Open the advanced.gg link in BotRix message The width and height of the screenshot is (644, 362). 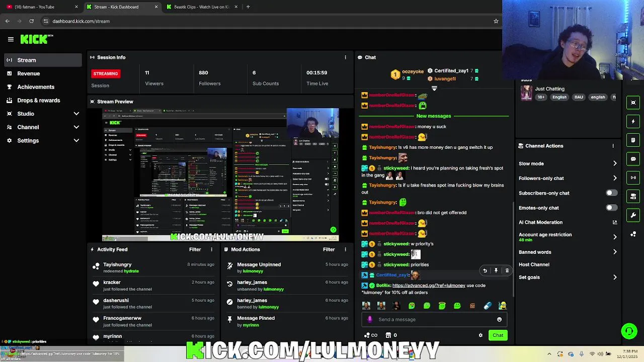[x=429, y=286]
